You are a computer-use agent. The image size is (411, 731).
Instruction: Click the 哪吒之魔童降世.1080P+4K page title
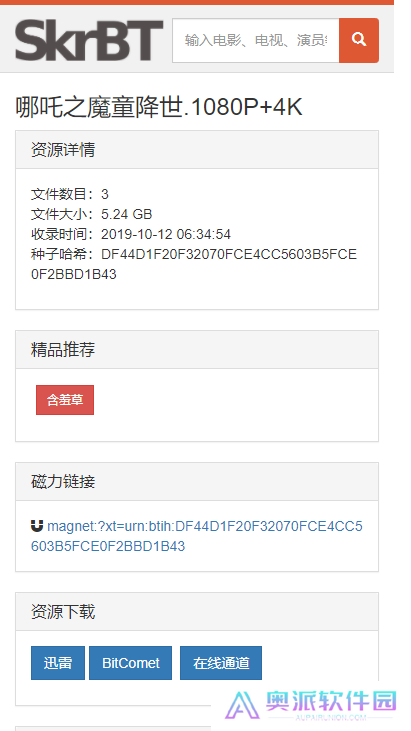coord(159,107)
